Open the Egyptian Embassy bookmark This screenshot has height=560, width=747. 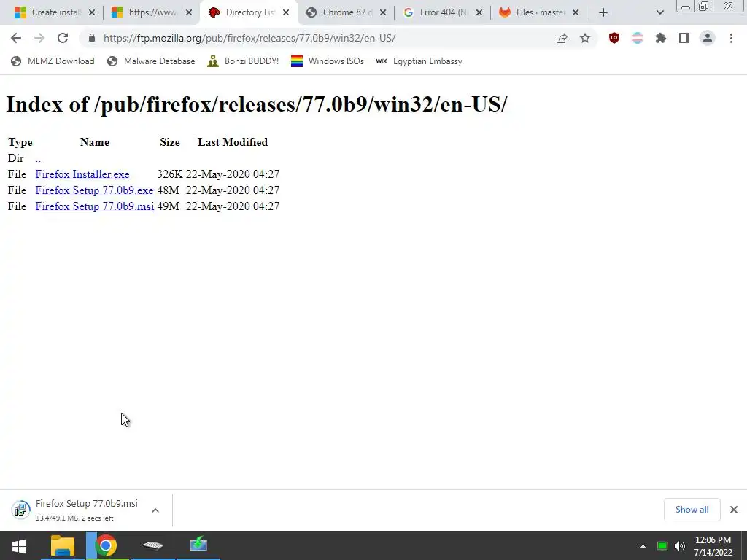[x=419, y=61]
